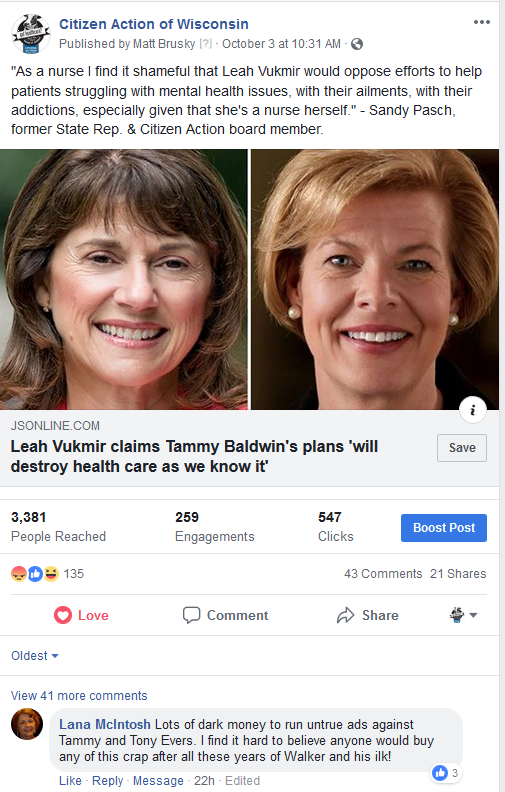The width and height of the screenshot is (505, 792).
Task: Toggle the Love reaction on the post
Action: click(x=81, y=615)
